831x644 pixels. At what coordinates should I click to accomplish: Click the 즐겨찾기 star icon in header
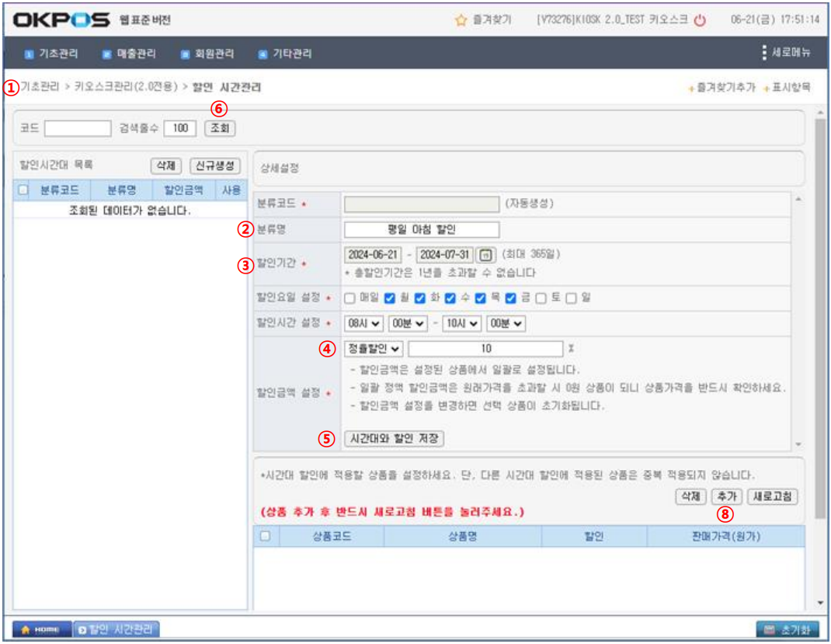coord(461,20)
